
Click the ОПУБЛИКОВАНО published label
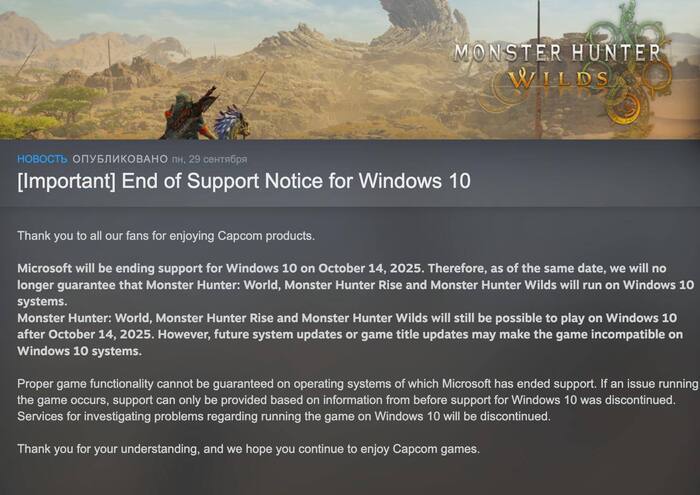[120, 159]
